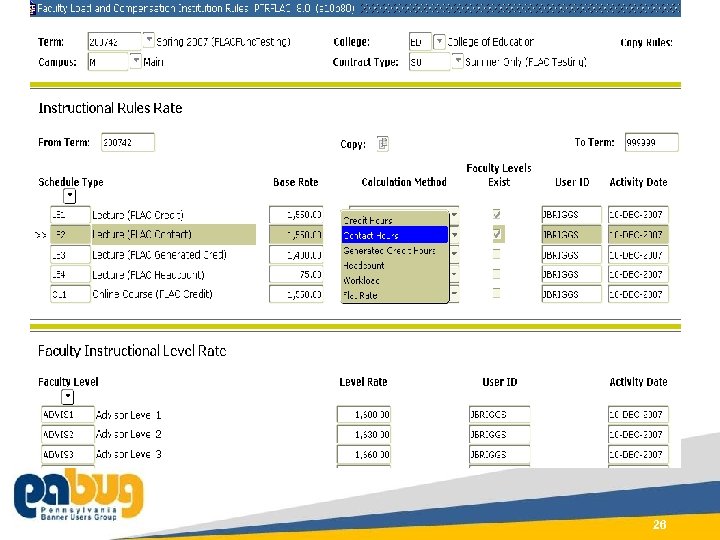
Task: Choose Generated Credit Hours option
Action: coord(395,250)
